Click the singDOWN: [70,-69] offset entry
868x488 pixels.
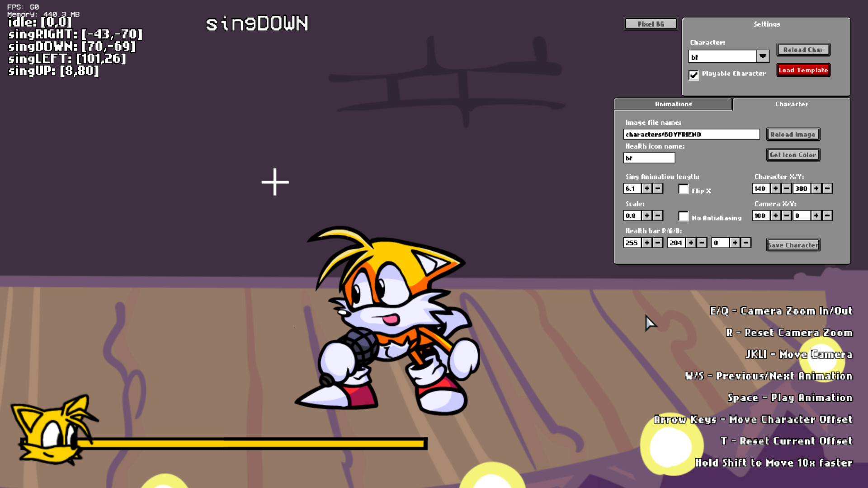(71, 47)
